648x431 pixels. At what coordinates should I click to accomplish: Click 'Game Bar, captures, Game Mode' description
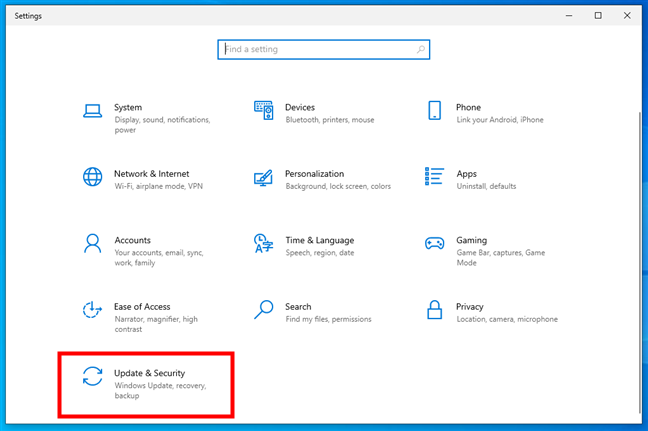click(x=501, y=257)
